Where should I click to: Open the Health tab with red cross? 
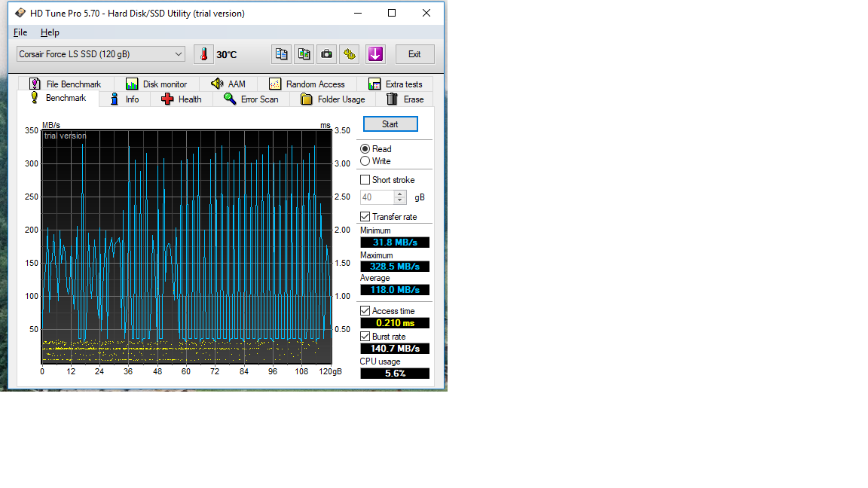(x=182, y=99)
